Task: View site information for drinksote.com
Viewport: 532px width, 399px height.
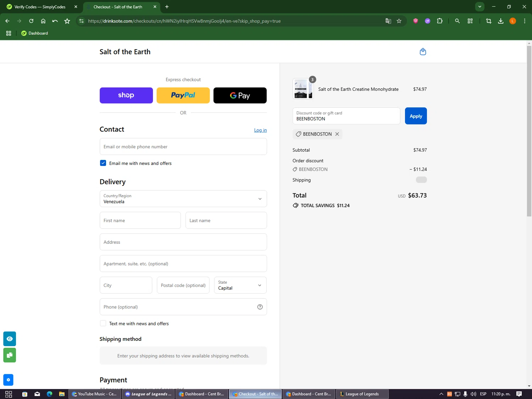Action: click(x=82, y=21)
